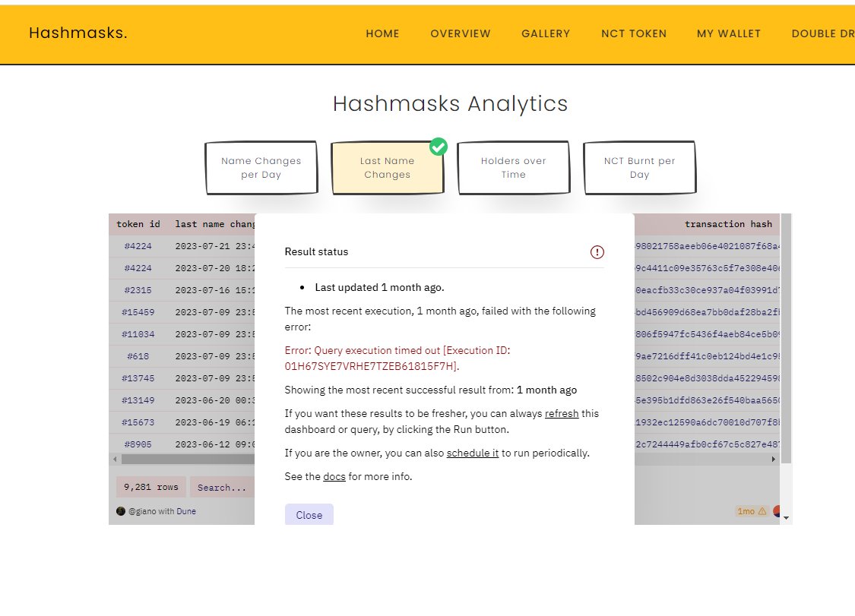Close the Result status dialog
Image resolution: width=855 pixels, height=616 pixels.
click(x=309, y=515)
